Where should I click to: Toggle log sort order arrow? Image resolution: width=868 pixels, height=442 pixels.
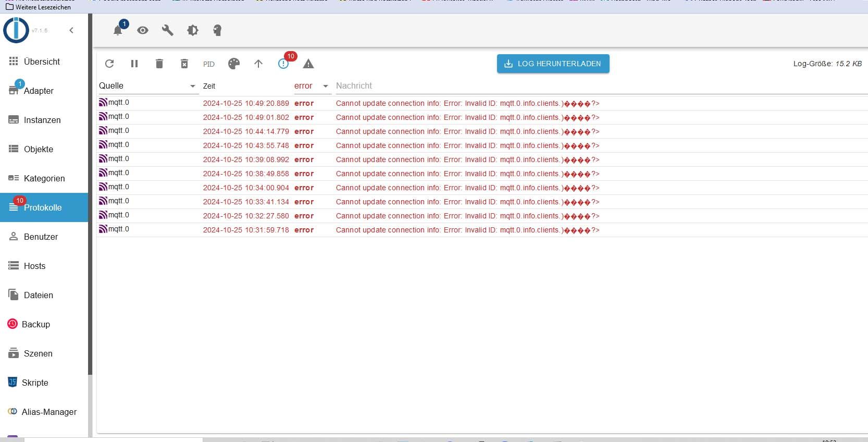(258, 64)
